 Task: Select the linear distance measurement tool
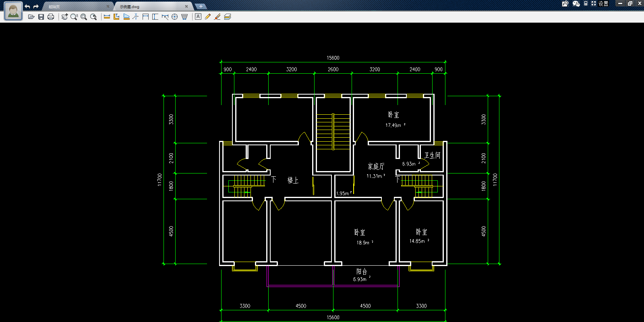(107, 17)
